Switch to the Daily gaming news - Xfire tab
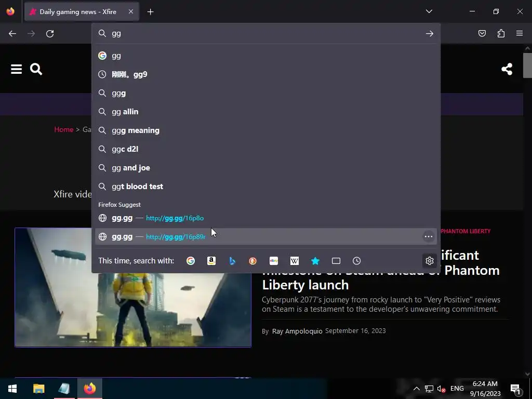 pyautogui.click(x=82, y=11)
